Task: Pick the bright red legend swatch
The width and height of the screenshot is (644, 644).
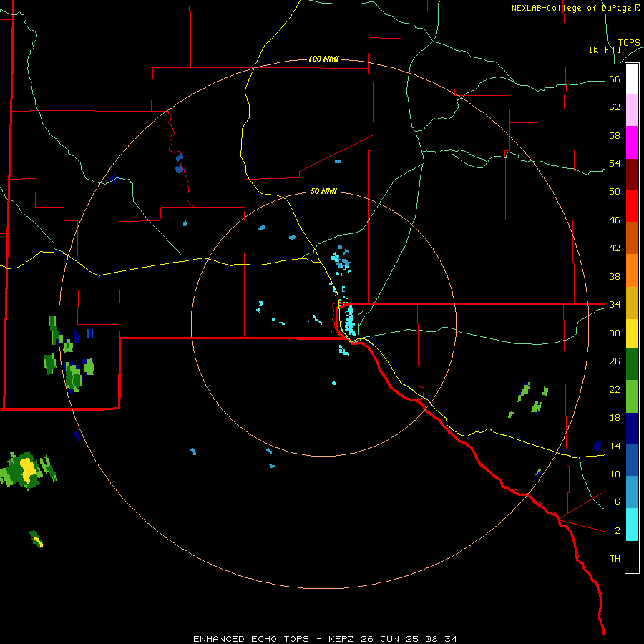Action: pyautogui.click(x=632, y=206)
